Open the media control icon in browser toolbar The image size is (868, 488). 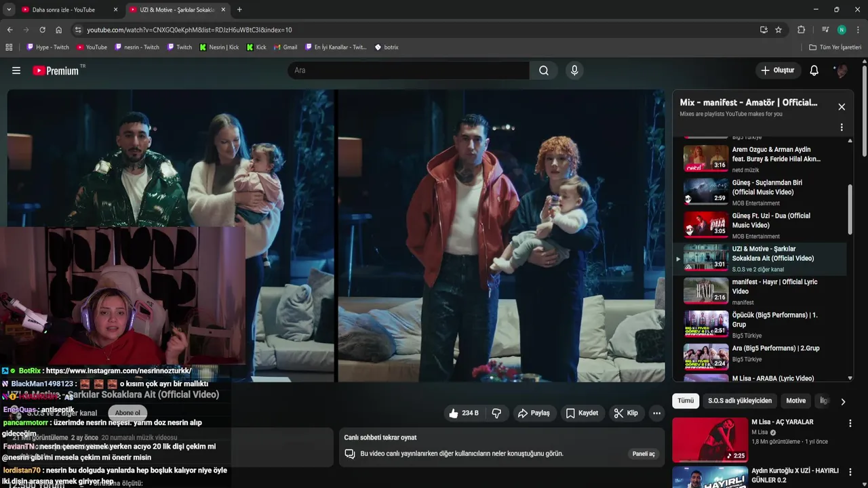click(825, 30)
